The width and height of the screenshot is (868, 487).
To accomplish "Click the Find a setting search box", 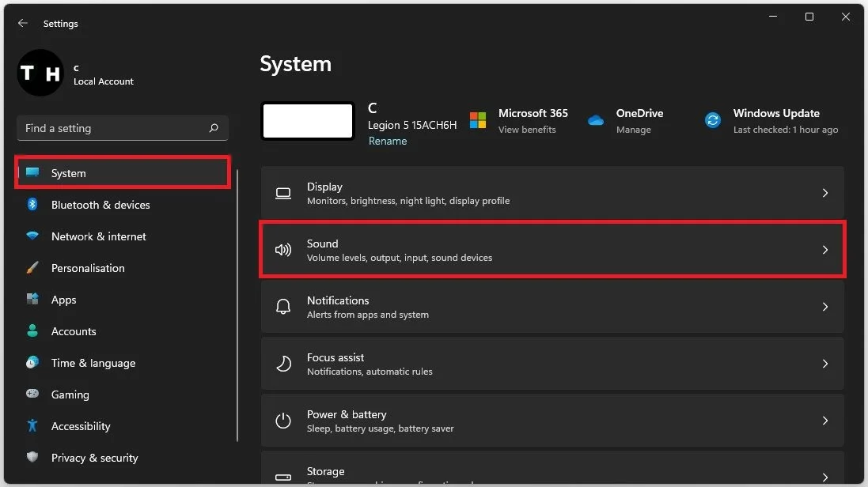I will coord(119,128).
